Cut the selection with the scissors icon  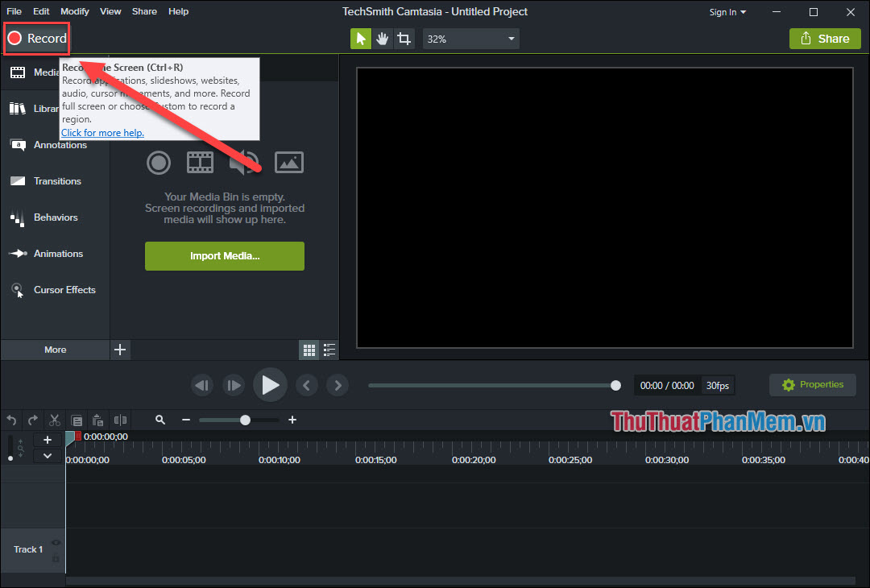[54, 420]
